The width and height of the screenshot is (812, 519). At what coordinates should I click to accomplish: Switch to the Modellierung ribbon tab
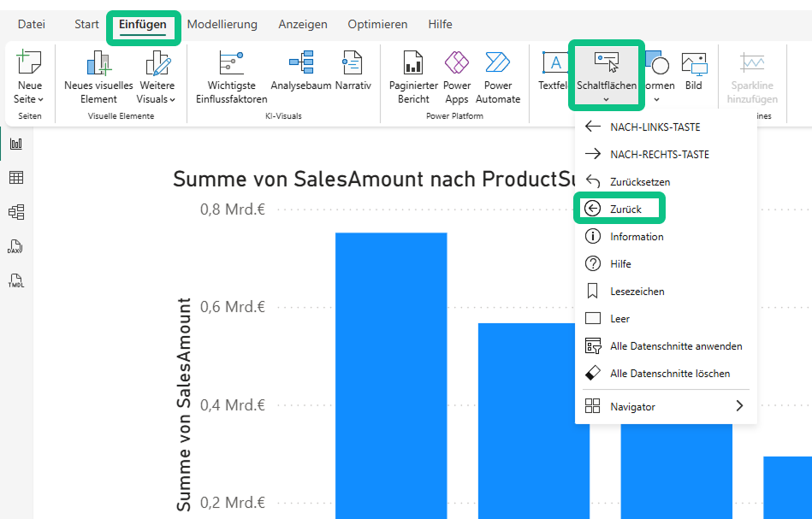[x=222, y=24]
